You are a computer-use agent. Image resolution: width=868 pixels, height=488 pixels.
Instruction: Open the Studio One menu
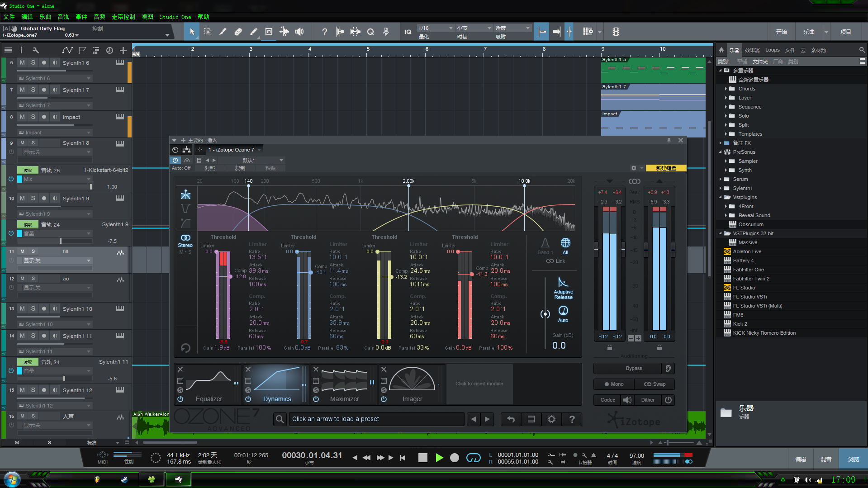pos(175,17)
